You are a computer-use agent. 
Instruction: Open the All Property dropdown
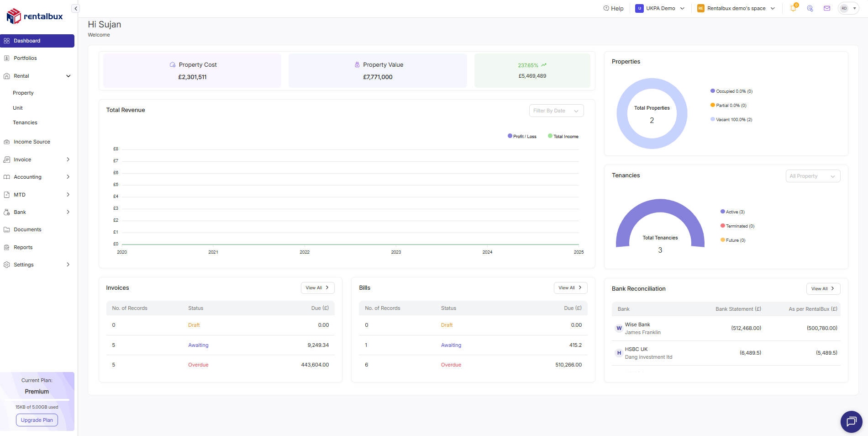pyautogui.click(x=812, y=176)
